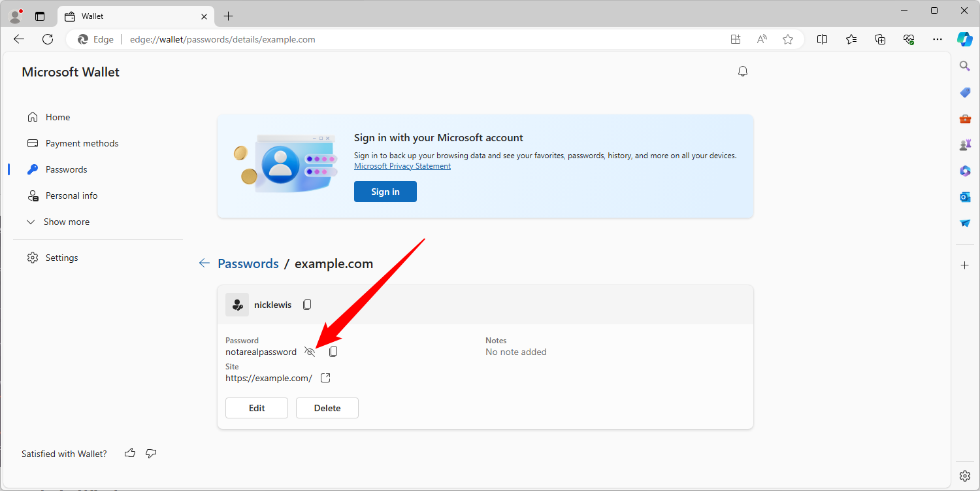Open Personal info page
This screenshot has width=980, height=491.
click(71, 195)
